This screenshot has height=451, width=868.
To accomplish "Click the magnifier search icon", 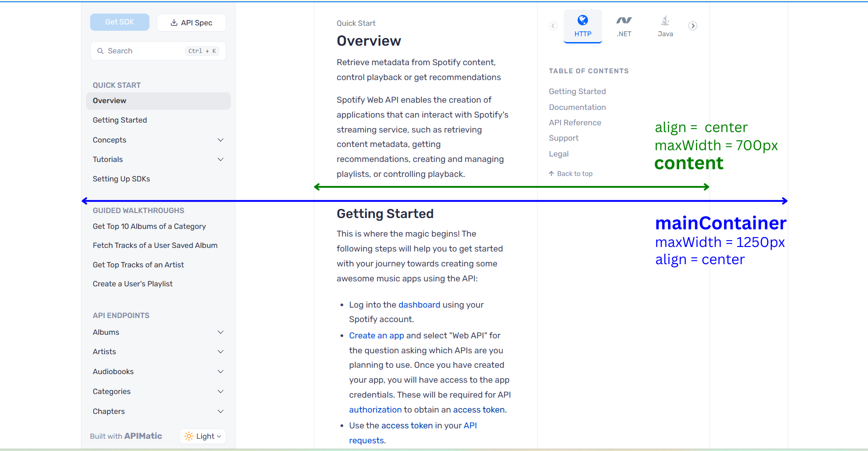I will click(x=101, y=51).
